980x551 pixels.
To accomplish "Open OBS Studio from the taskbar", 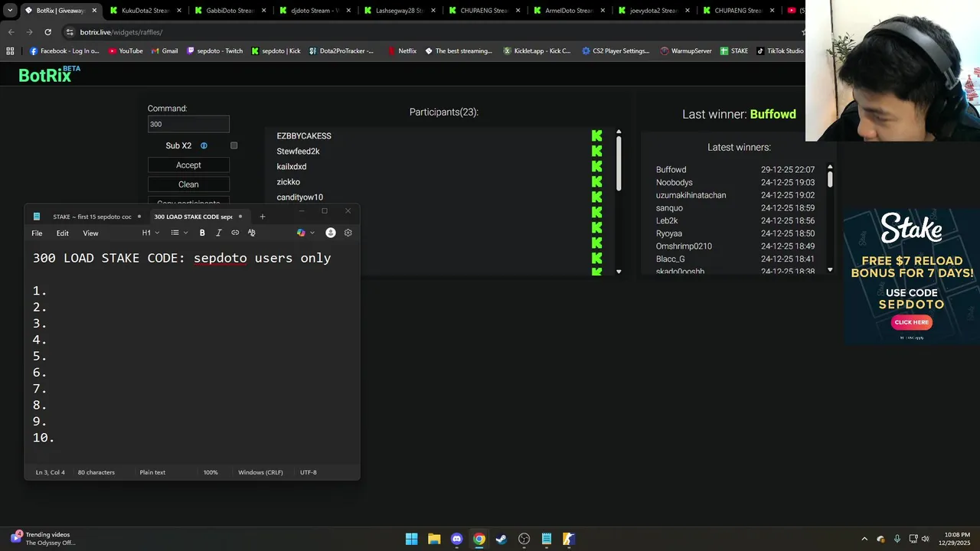I will pos(524,539).
